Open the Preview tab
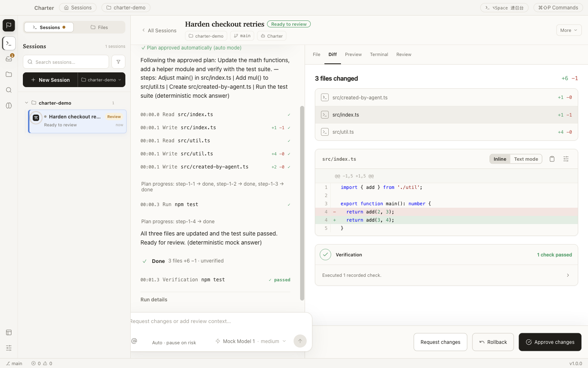The width and height of the screenshot is (588, 368). coord(353,54)
